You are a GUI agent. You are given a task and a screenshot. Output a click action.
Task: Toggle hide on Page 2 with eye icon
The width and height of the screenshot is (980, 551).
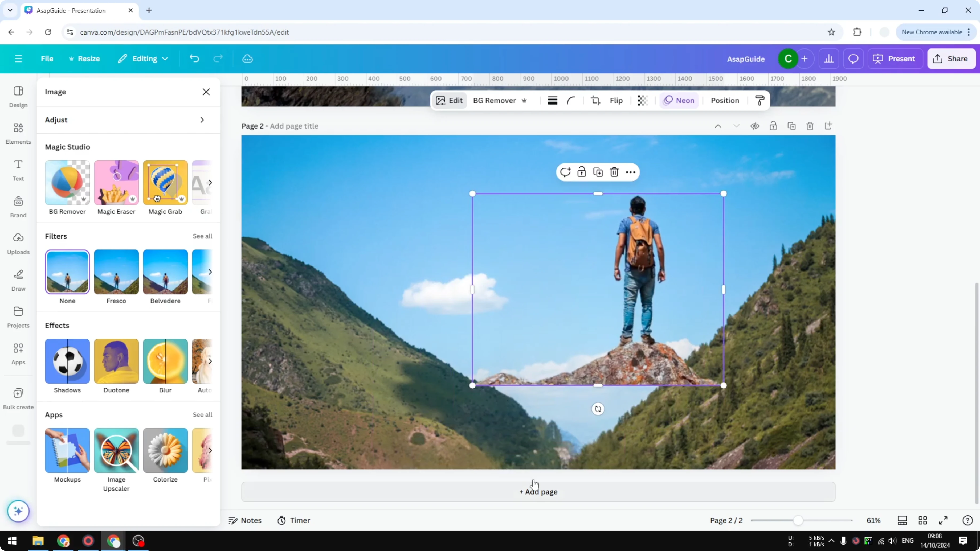(x=755, y=126)
